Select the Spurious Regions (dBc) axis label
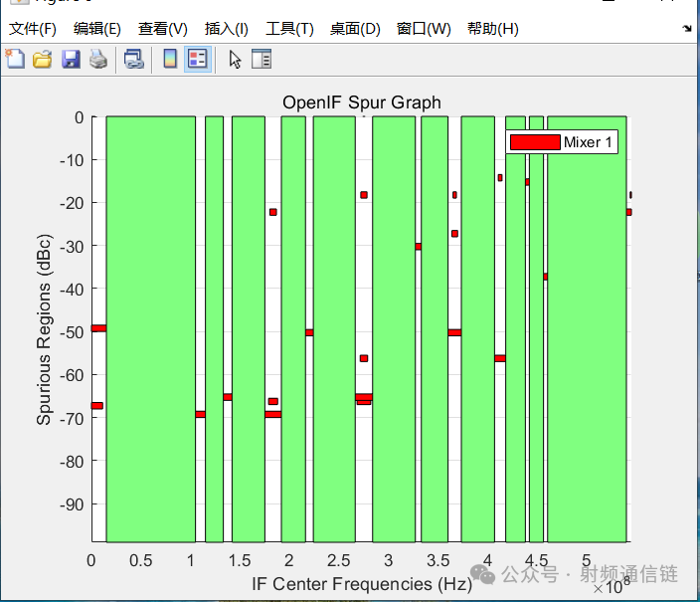Viewport: 700px width, 602px height. [x=44, y=329]
